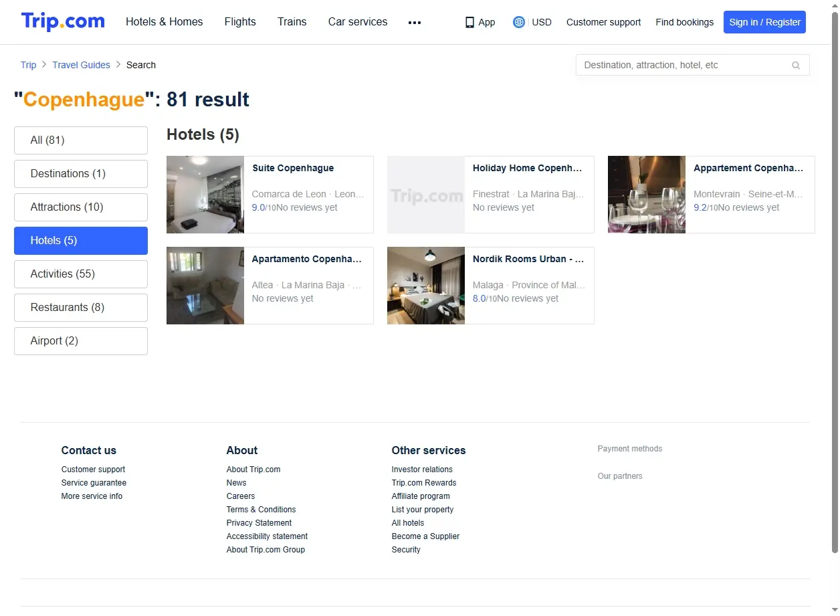Open Customer support in header
This screenshot has height=616, width=840.
(x=603, y=22)
